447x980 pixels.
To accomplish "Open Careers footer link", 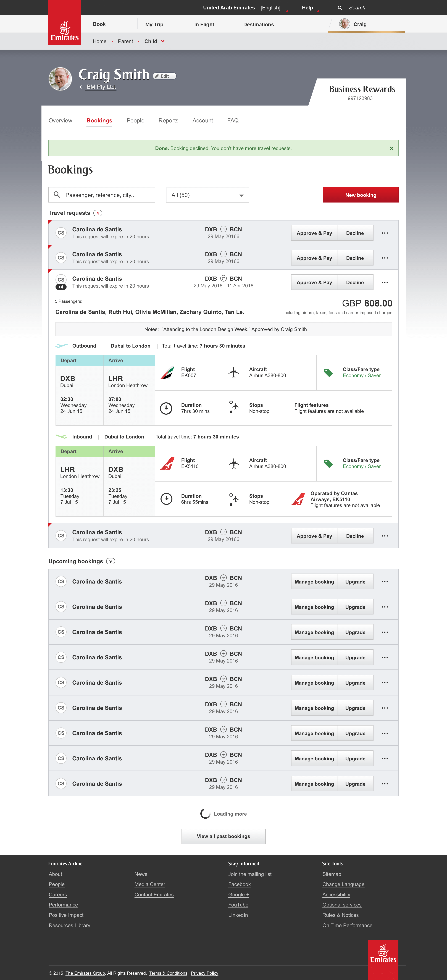I will [58, 894].
